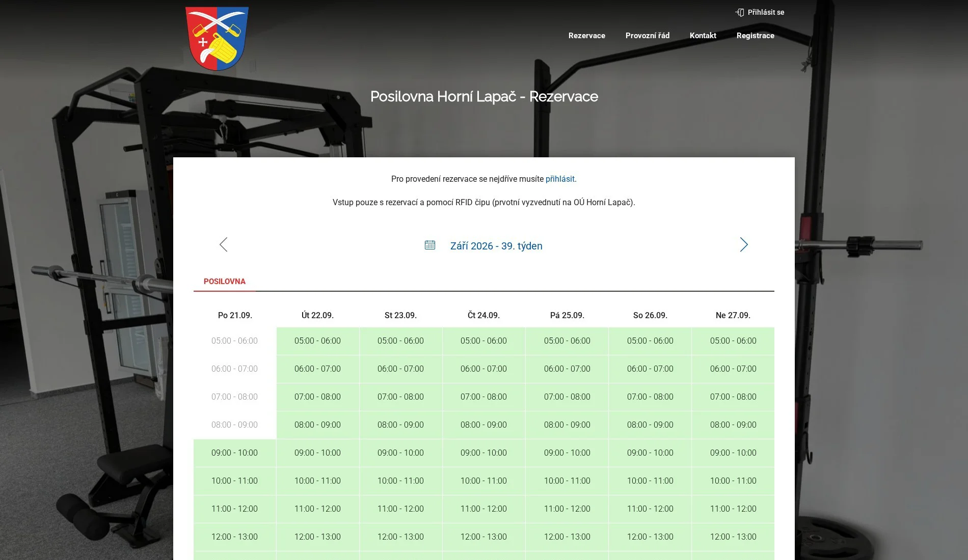Viewport: 968px width, 560px height.
Task: Open the Kontakt menu item
Action: coord(703,36)
